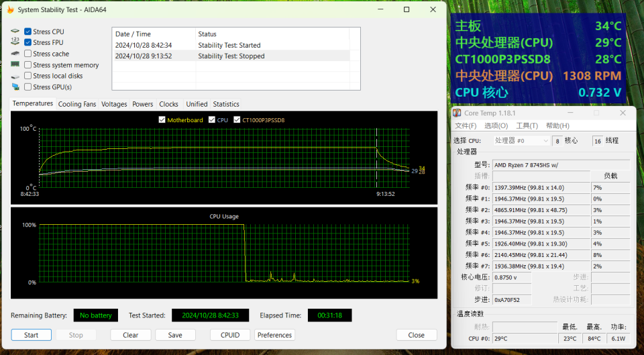
Task: Open the 文件(F) menu in Core Temp
Action: pyautogui.click(x=466, y=125)
